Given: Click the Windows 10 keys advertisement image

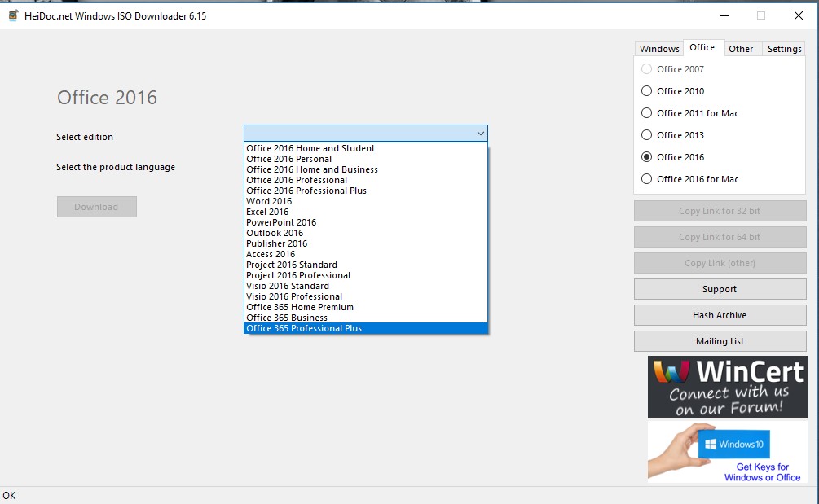Looking at the screenshot, I should [x=727, y=452].
